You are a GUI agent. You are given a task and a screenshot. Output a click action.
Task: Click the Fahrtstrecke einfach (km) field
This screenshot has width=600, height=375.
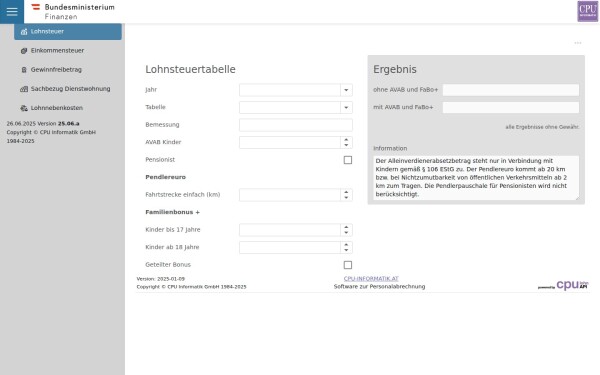tap(290, 195)
